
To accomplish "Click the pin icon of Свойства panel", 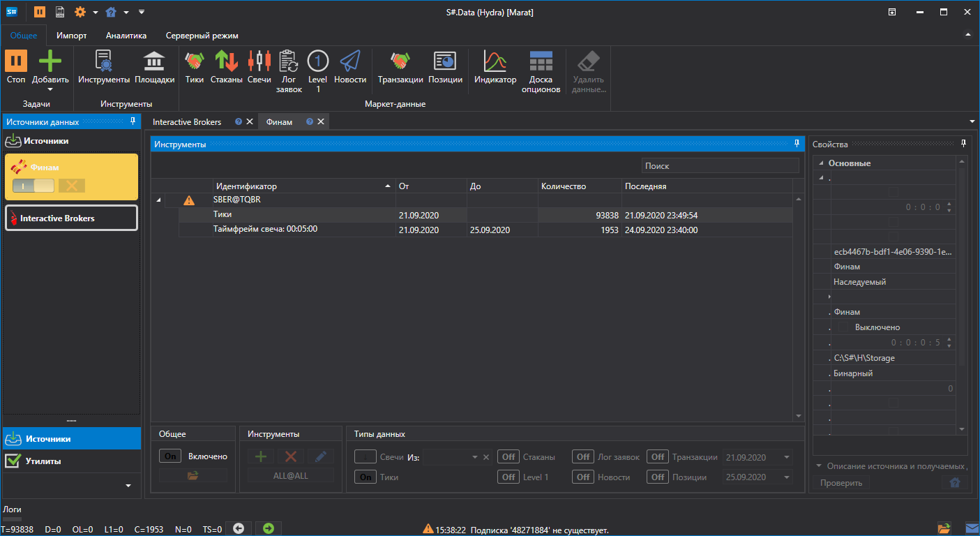I will (x=963, y=144).
